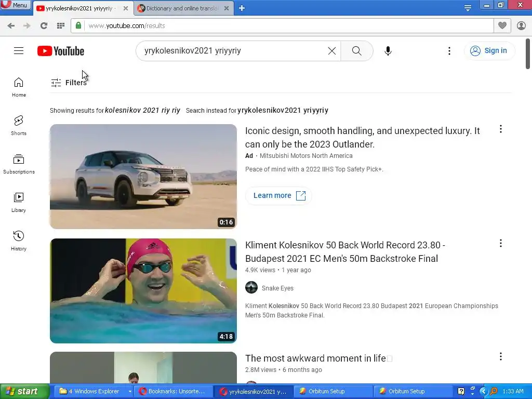532x399 pixels.
Task: Click the address bar URL field
Action: coord(288,26)
